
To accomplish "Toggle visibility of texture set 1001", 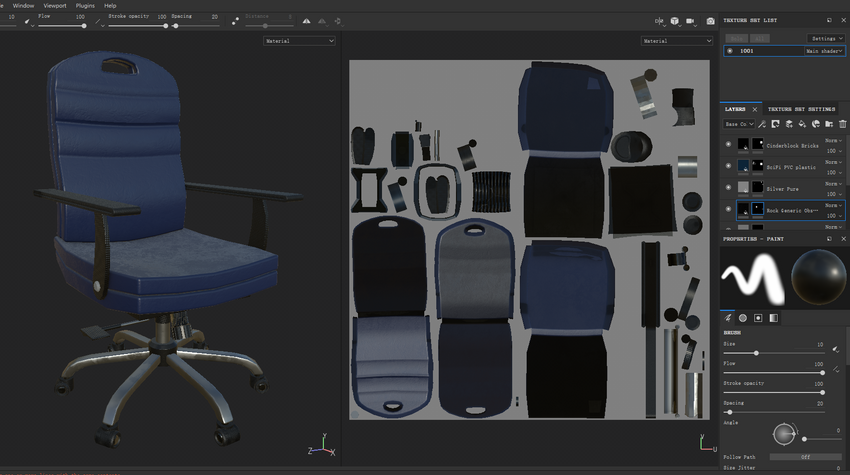I will [x=730, y=51].
